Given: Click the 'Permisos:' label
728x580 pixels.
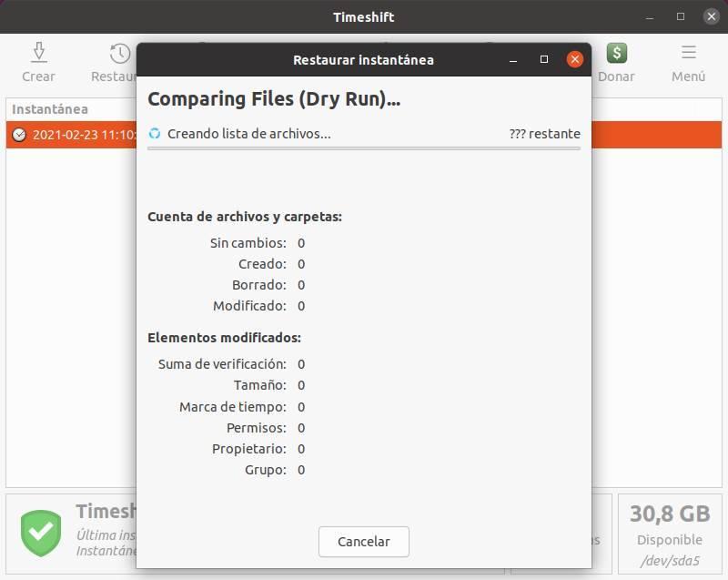Looking at the screenshot, I should tap(257, 428).
